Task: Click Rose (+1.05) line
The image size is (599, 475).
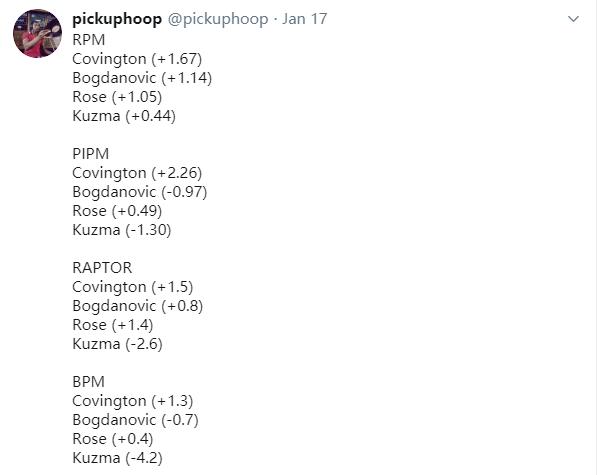Action: [117, 97]
